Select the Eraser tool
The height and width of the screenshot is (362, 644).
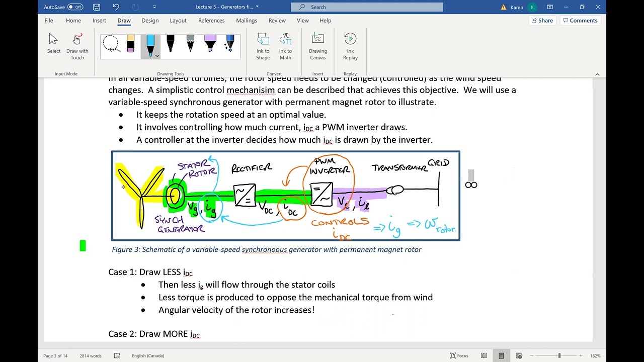[131, 44]
